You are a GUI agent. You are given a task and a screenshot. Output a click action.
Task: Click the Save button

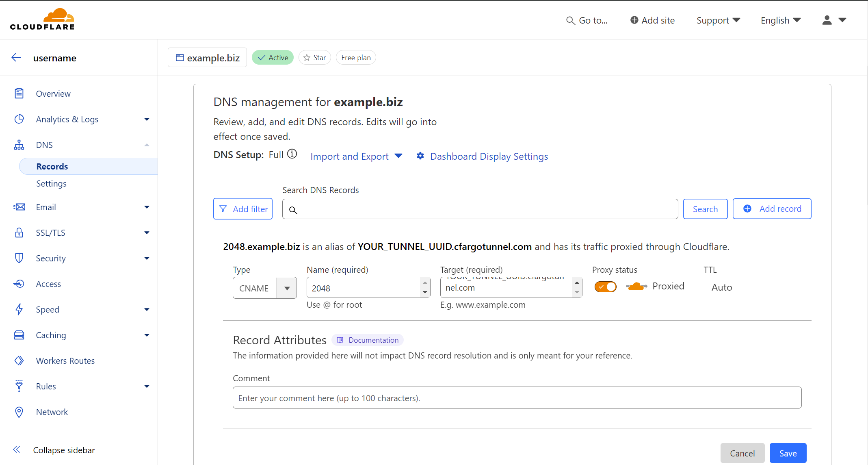pyautogui.click(x=788, y=453)
